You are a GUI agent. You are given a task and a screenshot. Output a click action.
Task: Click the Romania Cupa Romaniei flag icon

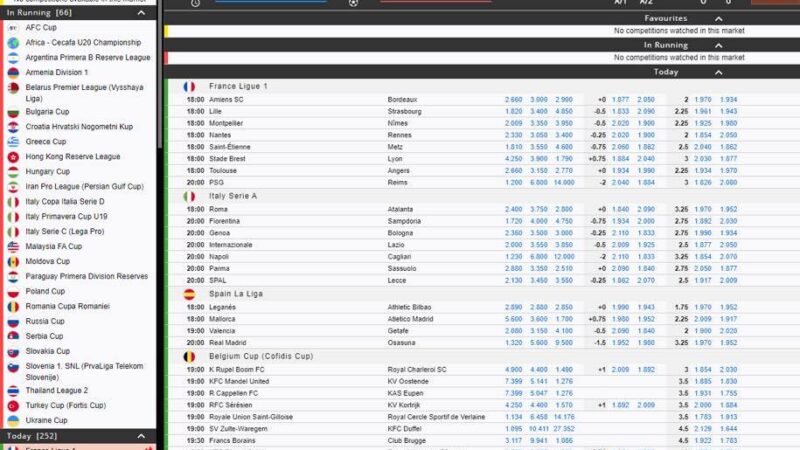point(13,306)
